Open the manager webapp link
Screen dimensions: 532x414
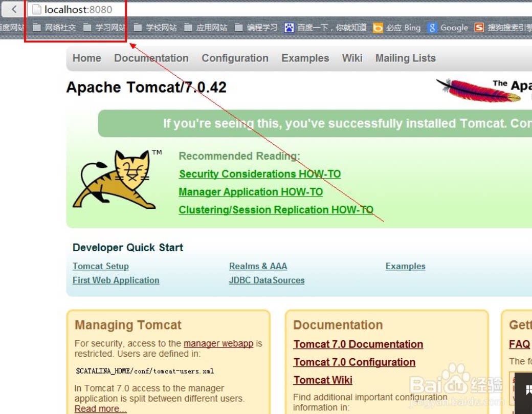pos(218,343)
